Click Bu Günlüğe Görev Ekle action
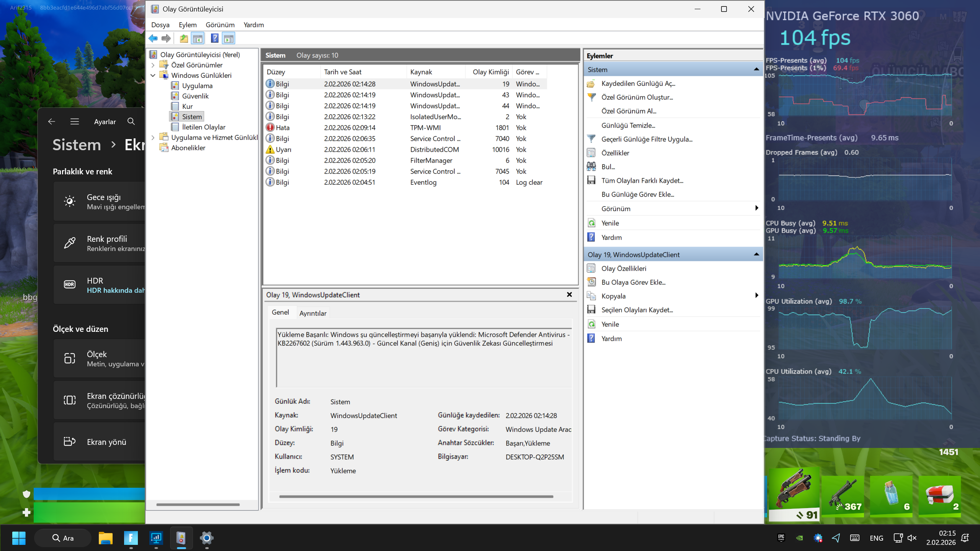980x551 pixels. (x=638, y=194)
